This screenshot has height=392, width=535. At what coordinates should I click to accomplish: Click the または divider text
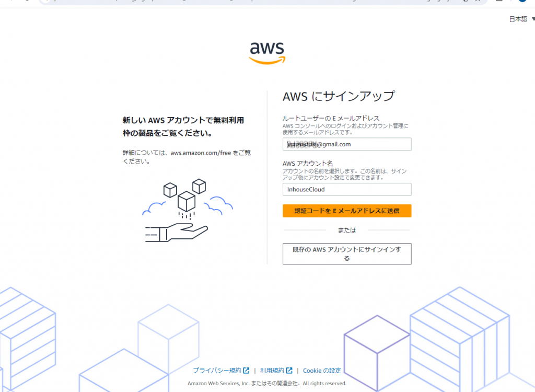(347, 230)
